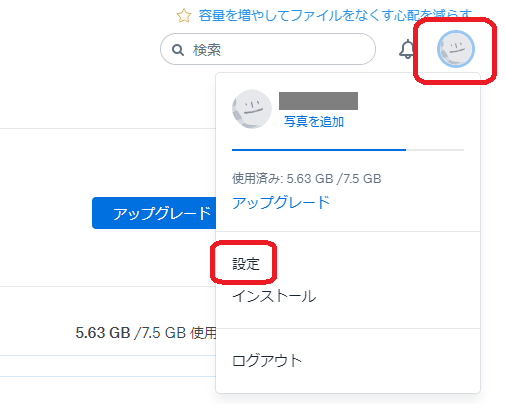Focus the 検索 search field
This screenshot has width=506, height=404.
pyautogui.click(x=268, y=49)
